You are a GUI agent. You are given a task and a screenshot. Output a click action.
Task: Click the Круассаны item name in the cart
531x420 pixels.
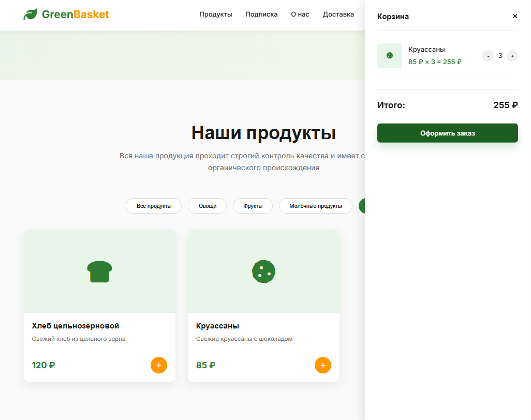(426, 50)
